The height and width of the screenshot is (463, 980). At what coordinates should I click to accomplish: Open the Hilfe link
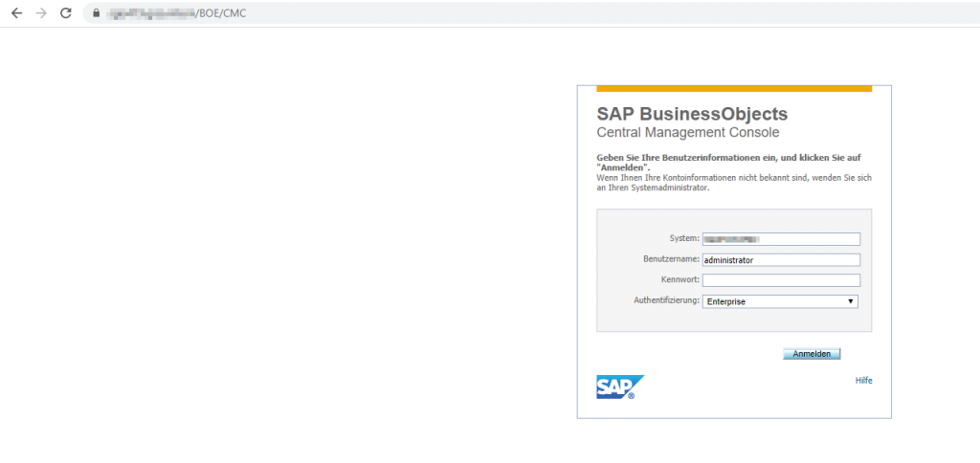click(x=864, y=381)
